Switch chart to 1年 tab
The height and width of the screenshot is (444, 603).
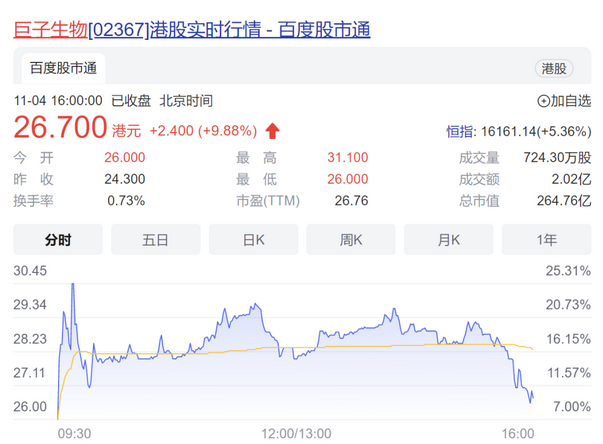[546, 239]
